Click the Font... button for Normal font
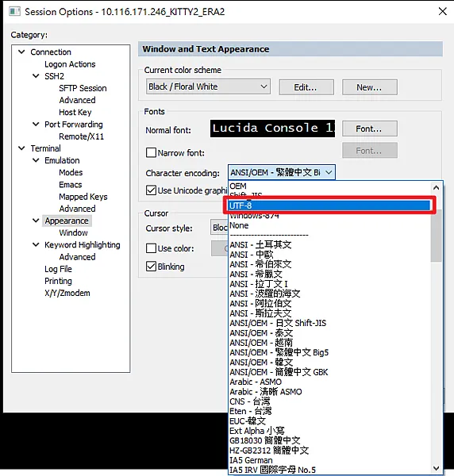 (x=369, y=129)
